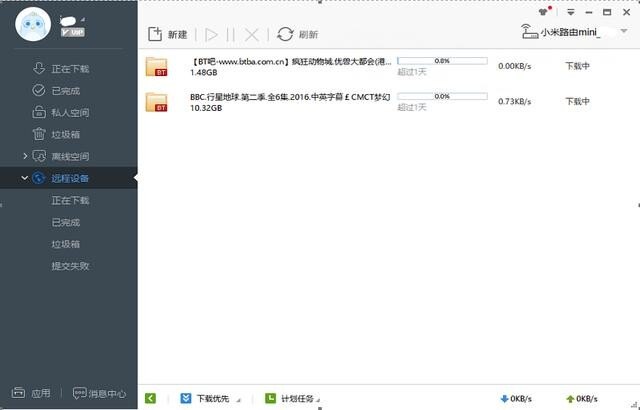Viewport: 640px width, 410px height.
Task: Click the pause download icon
Action: tap(231, 34)
